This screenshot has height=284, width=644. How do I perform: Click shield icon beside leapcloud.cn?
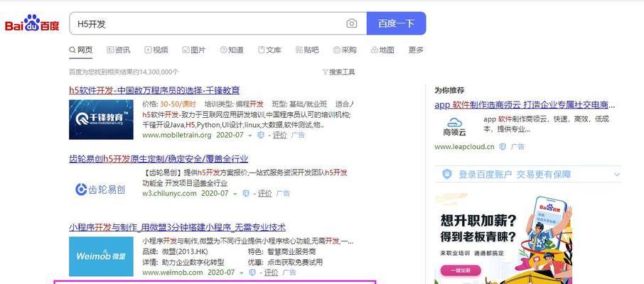503,146
